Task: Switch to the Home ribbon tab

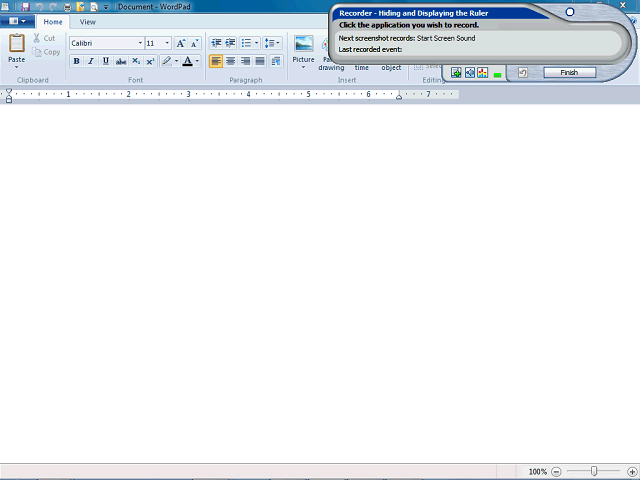Action: click(x=53, y=22)
